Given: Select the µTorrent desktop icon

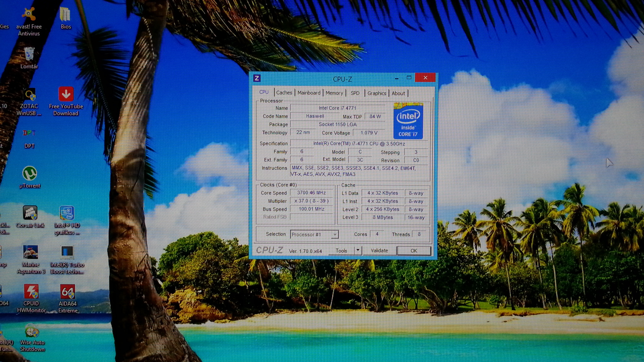Looking at the screenshot, I should click(x=30, y=177).
